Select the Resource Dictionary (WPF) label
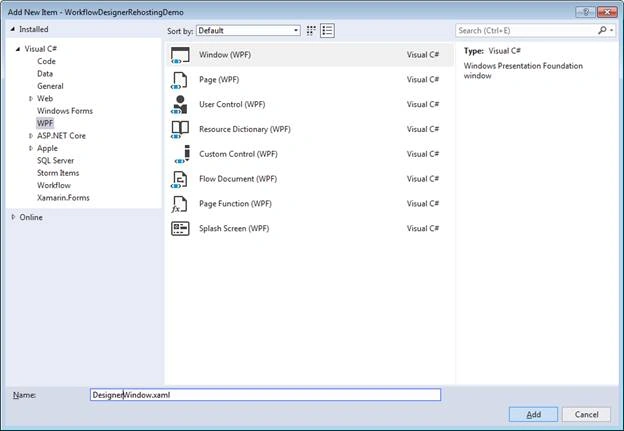The height and width of the screenshot is (431, 624). [x=245, y=129]
